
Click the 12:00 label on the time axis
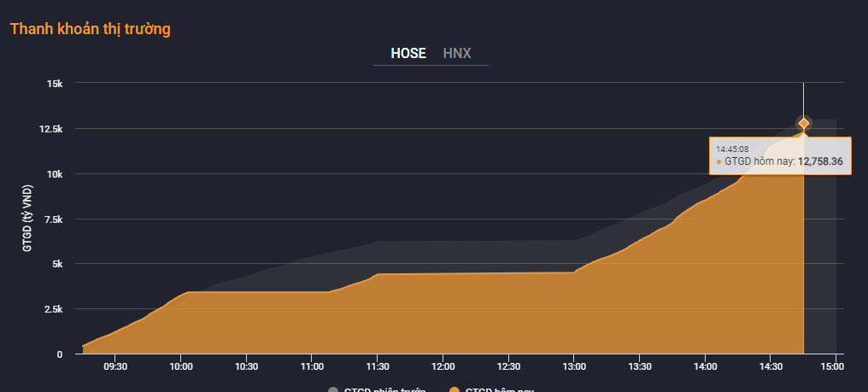point(443,366)
